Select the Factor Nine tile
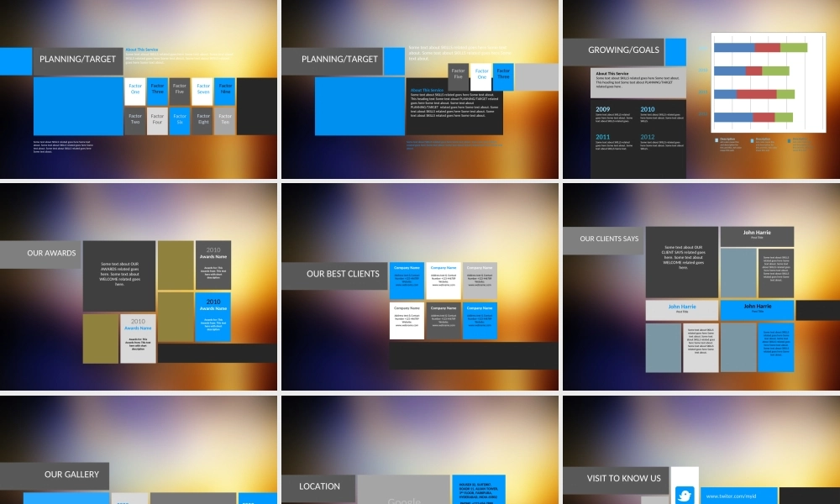The width and height of the screenshot is (840, 504). point(224,91)
